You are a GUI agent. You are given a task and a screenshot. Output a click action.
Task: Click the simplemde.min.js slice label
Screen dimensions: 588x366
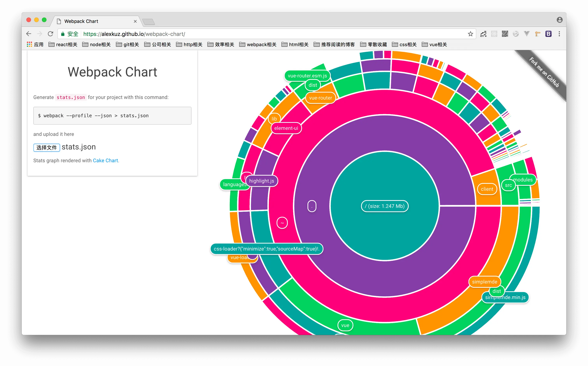point(505,298)
